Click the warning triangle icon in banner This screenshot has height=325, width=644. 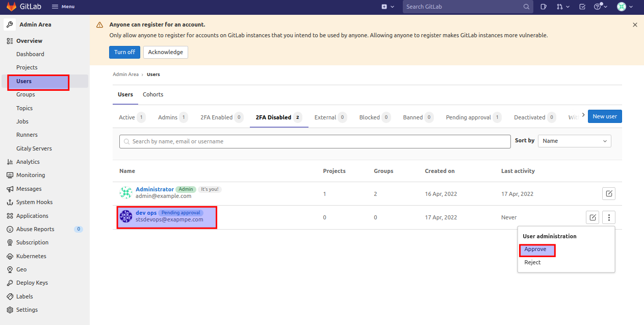point(99,24)
